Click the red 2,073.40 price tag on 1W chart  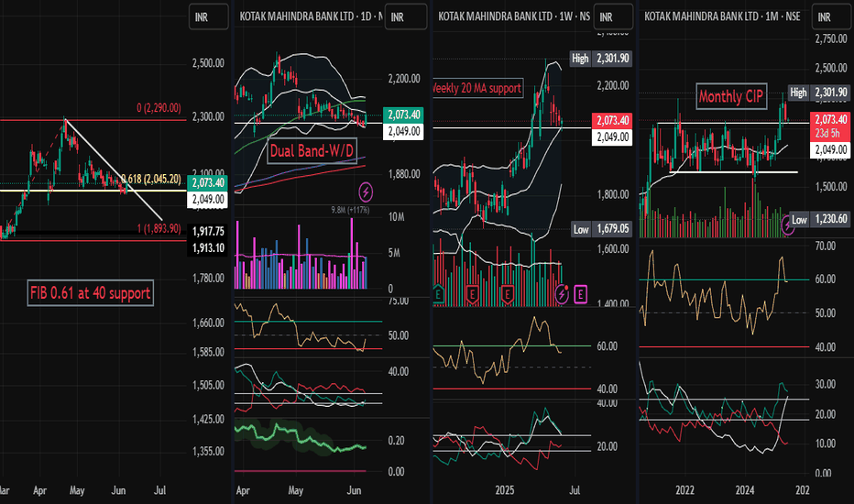point(612,120)
